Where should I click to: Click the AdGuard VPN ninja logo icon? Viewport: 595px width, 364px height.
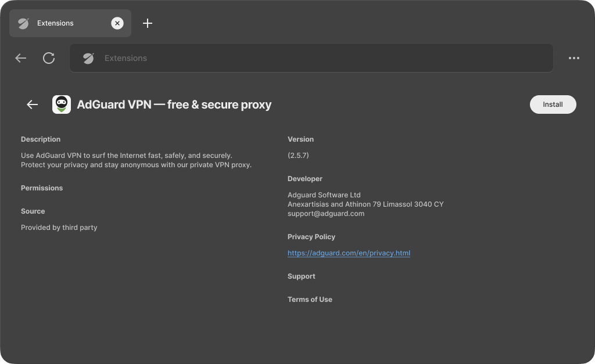tap(62, 104)
